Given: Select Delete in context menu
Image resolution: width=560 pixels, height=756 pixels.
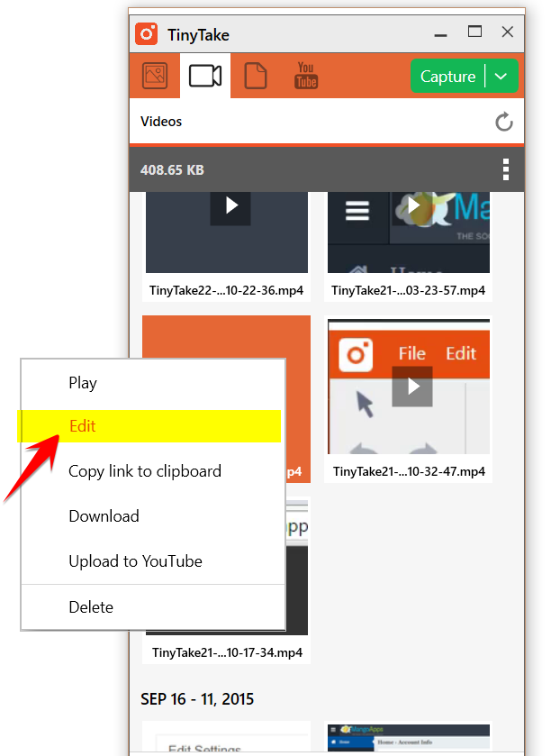Looking at the screenshot, I should point(153,607).
